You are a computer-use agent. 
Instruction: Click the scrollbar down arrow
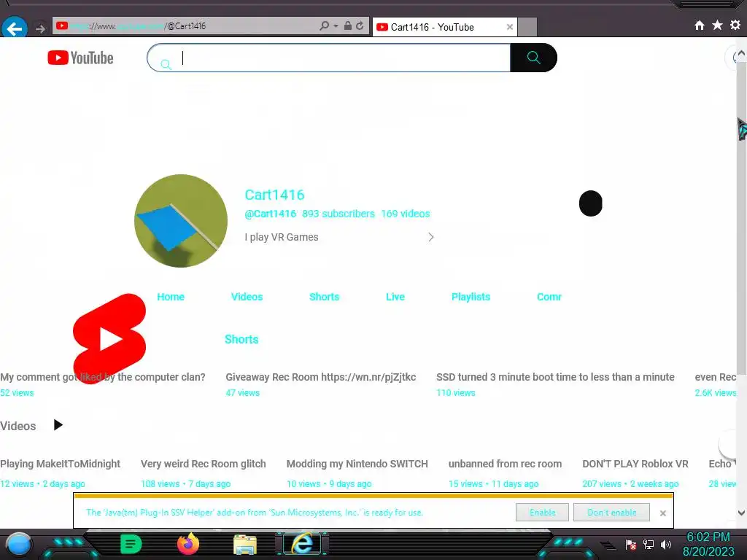741,513
